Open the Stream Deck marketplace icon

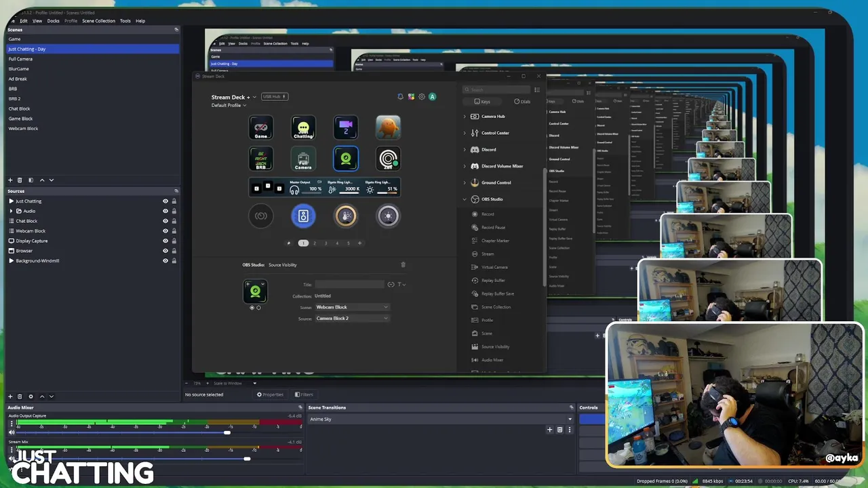(411, 97)
